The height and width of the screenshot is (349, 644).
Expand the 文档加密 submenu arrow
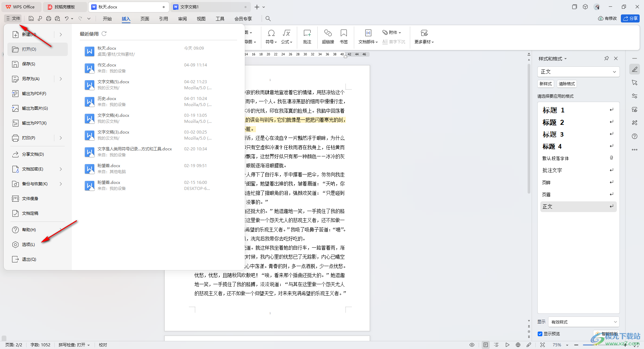pos(61,169)
